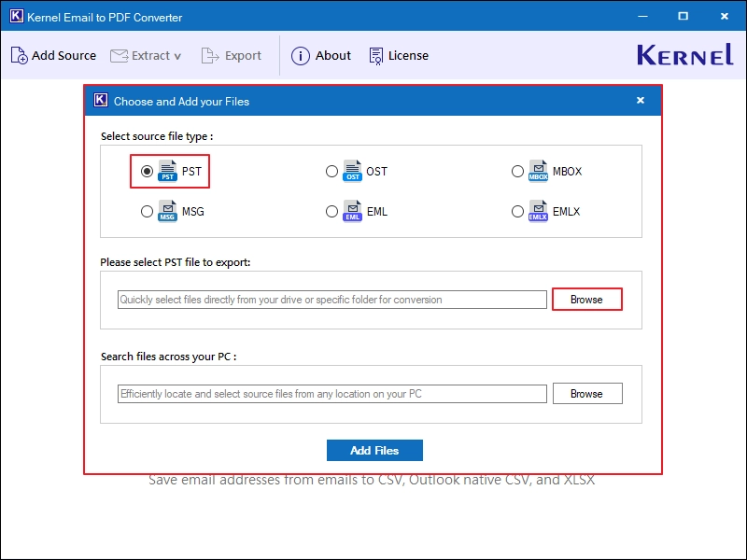Open the Export toolbar label
The width and height of the screenshot is (747, 560).
(x=243, y=56)
